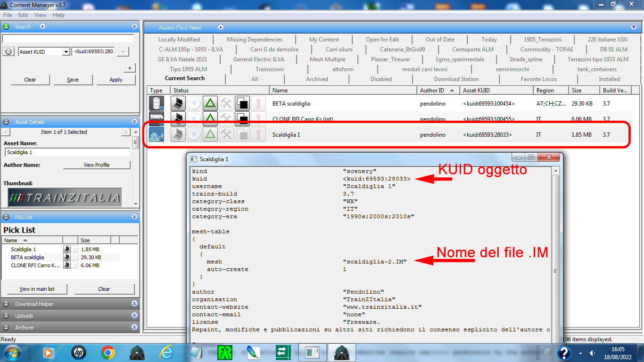Click overlapping squares icon for BETA scaldiglia
Viewport: 644px width, 362px height.
tap(242, 103)
